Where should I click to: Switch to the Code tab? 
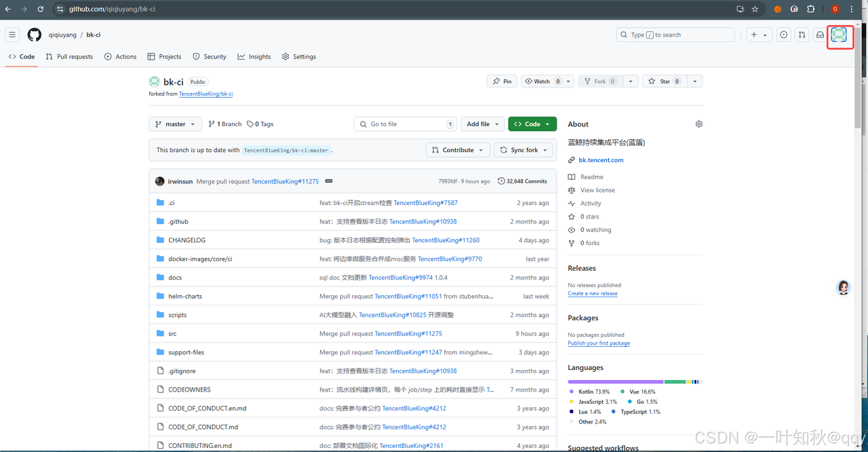click(22, 57)
